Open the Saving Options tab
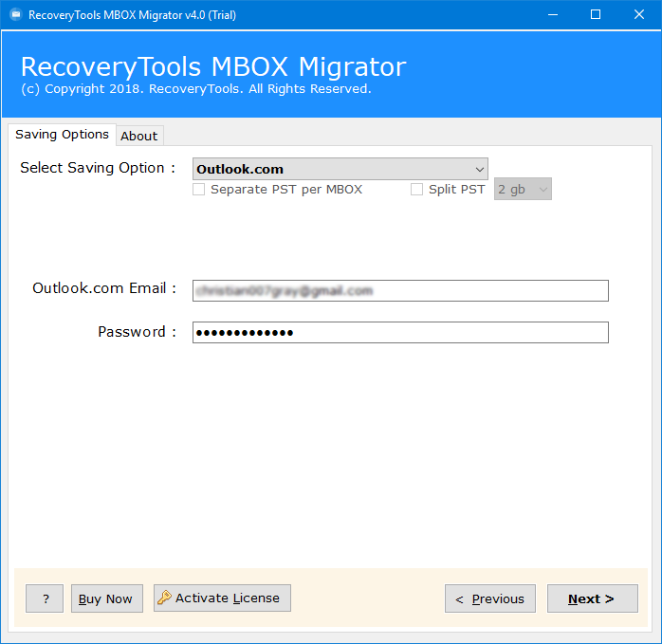This screenshot has height=644, width=662. [x=62, y=135]
